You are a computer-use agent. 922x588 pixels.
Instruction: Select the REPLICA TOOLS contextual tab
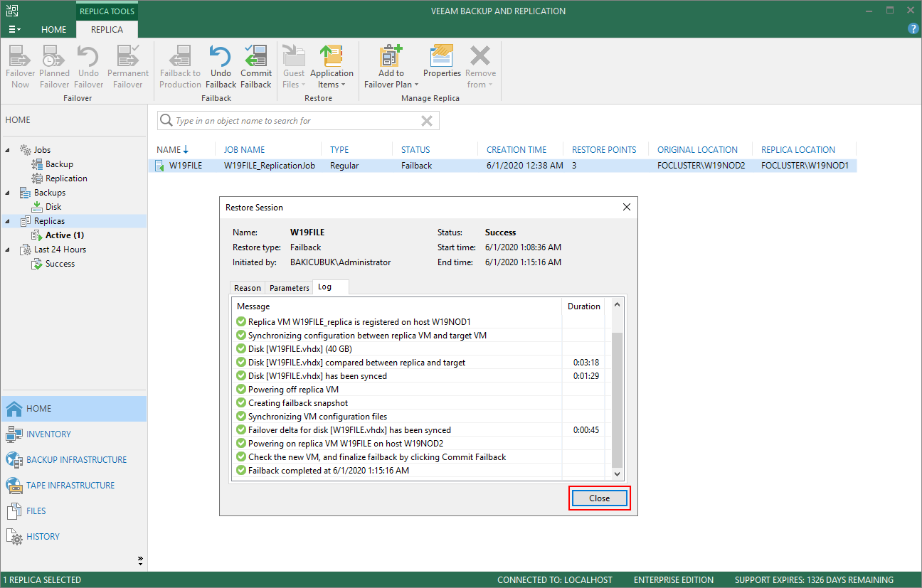(107, 11)
